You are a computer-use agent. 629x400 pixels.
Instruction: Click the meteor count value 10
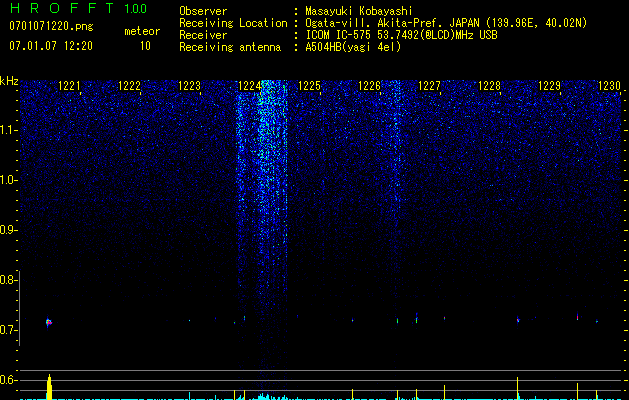145,46
